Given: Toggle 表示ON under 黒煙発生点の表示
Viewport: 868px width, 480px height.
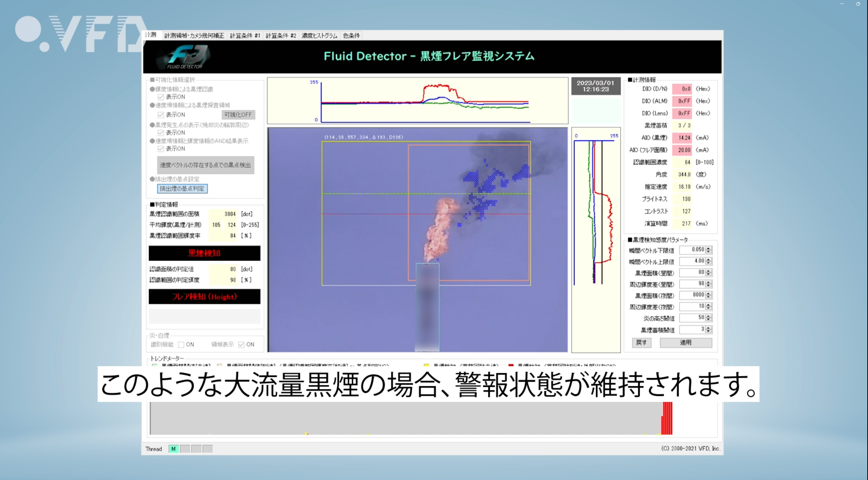Looking at the screenshot, I should 161,133.
